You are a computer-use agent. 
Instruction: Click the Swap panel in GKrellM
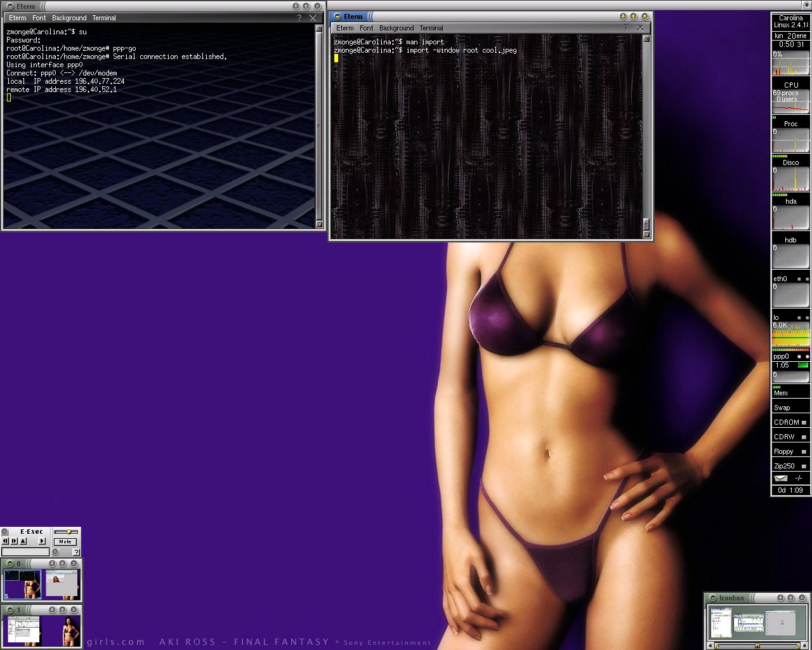790,407
